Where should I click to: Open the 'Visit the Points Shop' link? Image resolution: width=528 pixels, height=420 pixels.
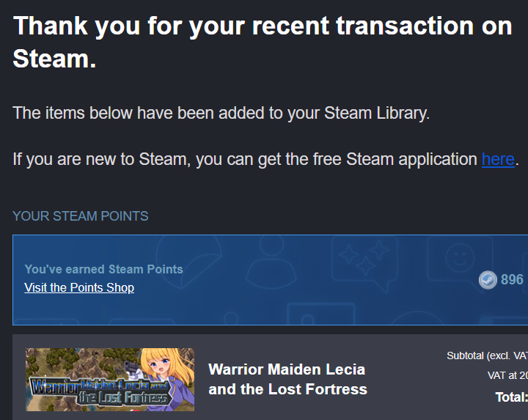point(79,287)
